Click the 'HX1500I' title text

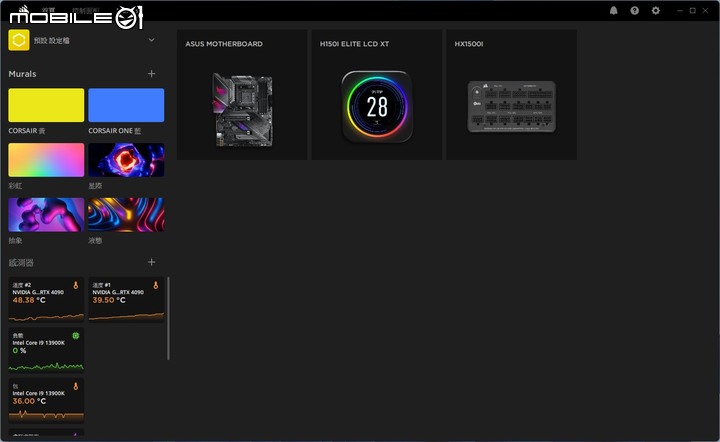tap(469, 44)
